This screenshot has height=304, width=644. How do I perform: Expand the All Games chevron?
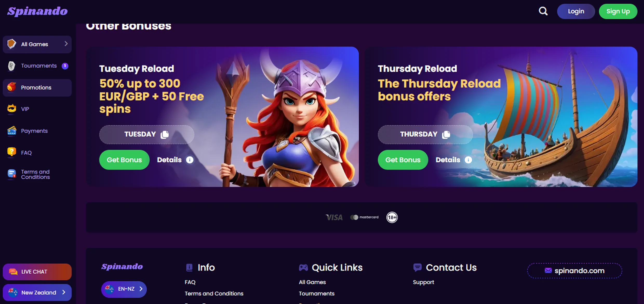[x=66, y=44]
